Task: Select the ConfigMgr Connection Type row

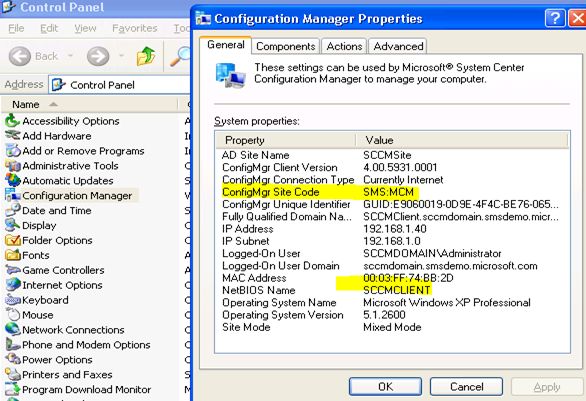Action: tap(392, 180)
